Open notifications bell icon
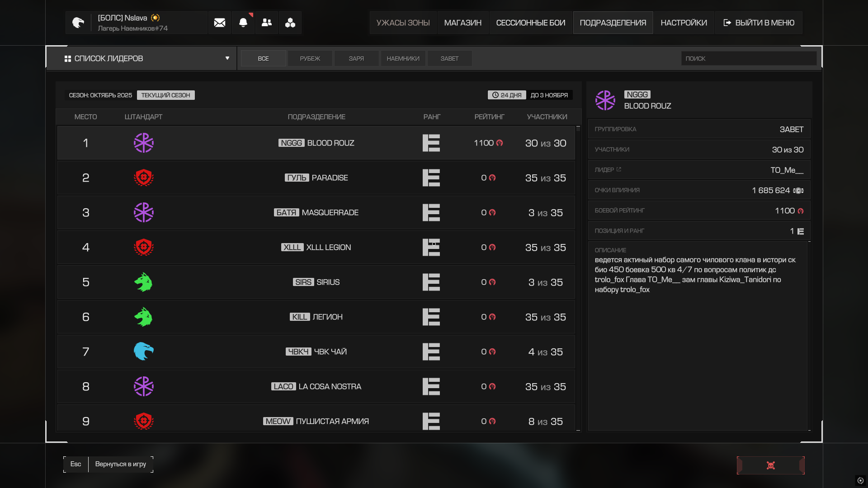This screenshot has width=868, height=488. click(243, 23)
